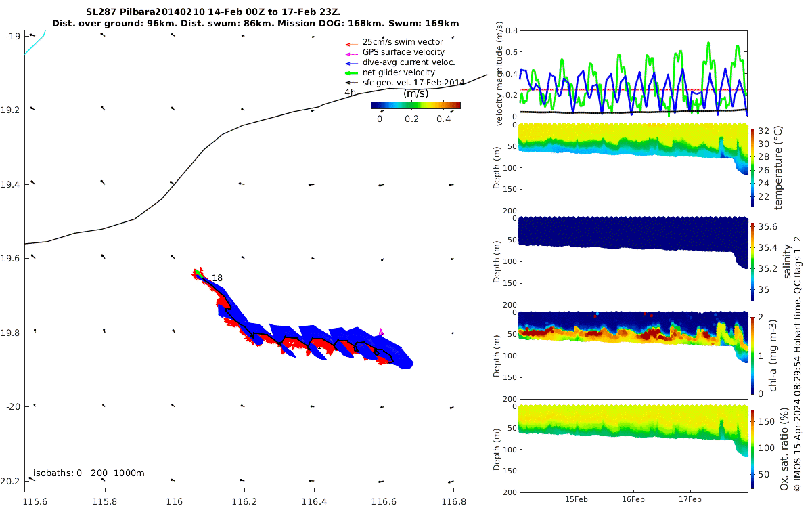Click the 'salinity' colorbar label
The width and height of the screenshot is (812, 508).
[x=787, y=261]
